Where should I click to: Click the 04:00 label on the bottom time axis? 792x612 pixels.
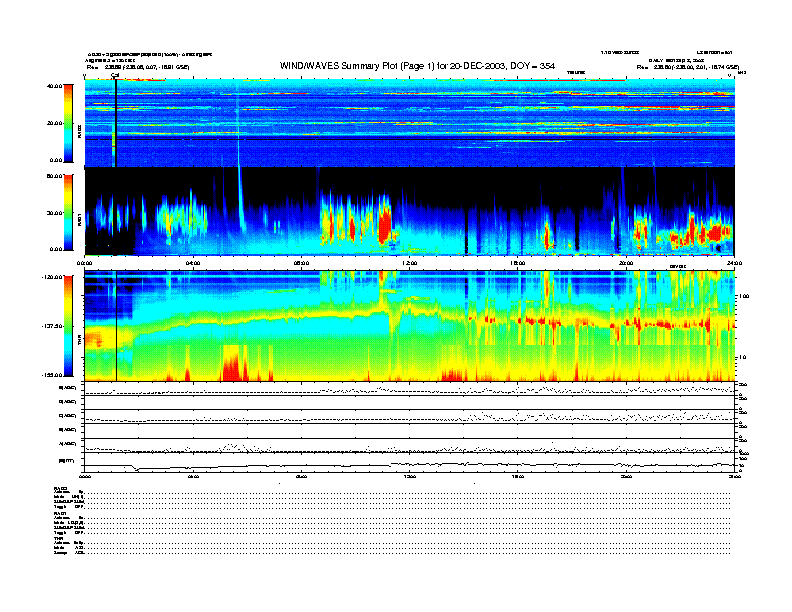click(x=193, y=476)
